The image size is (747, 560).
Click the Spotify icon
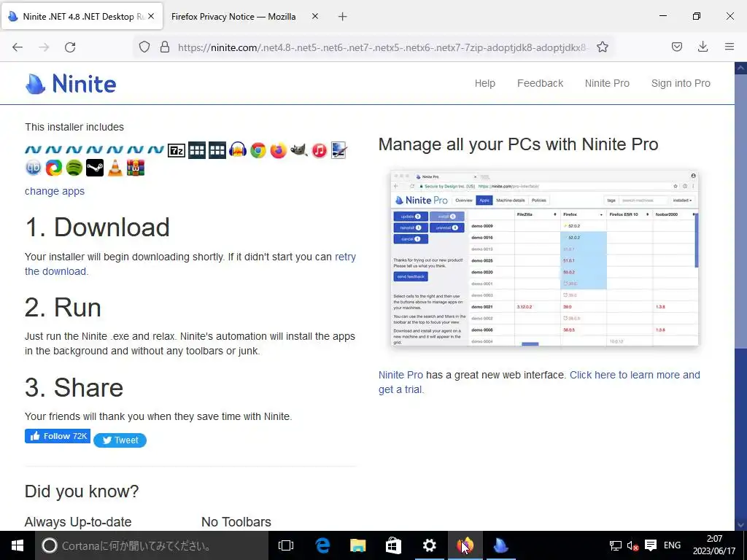(x=74, y=168)
